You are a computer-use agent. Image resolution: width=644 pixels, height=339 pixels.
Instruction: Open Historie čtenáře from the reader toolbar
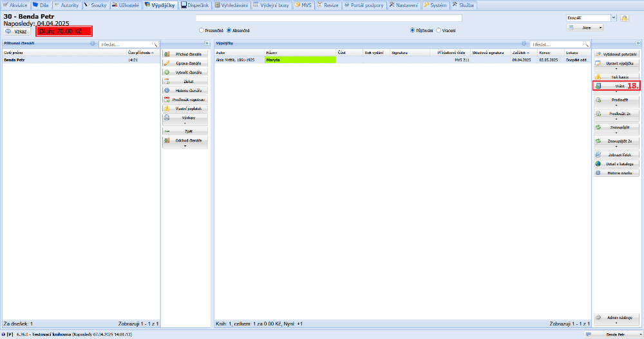point(185,91)
